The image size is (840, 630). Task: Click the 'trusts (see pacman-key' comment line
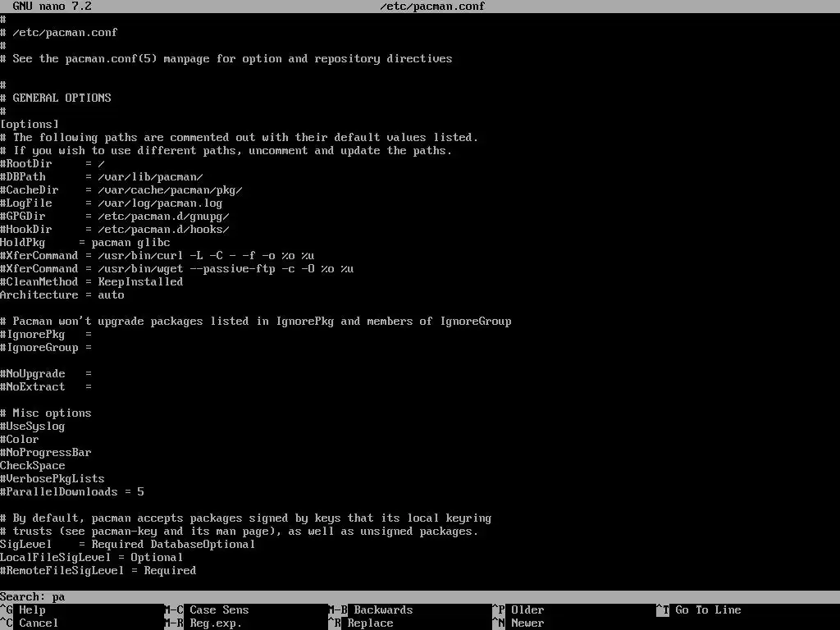[x=240, y=532]
